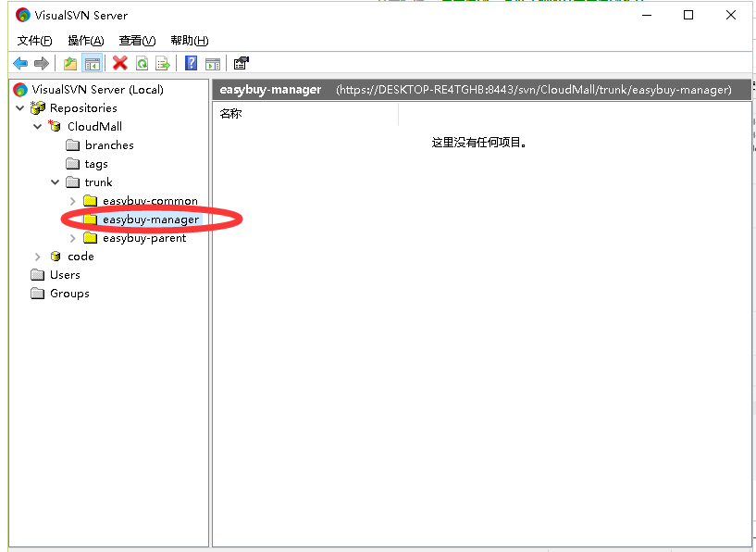This screenshot has width=756, height=552.
Task: Click the green refresh icon
Action: click(x=142, y=63)
